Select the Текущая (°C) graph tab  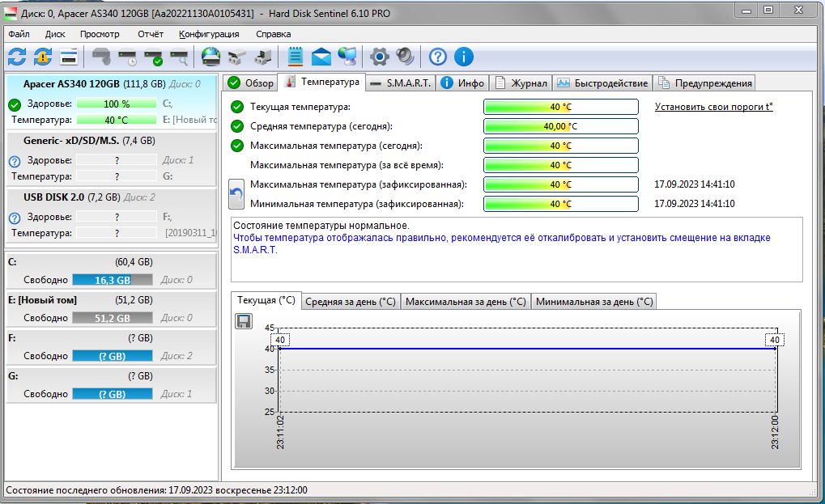tap(266, 300)
